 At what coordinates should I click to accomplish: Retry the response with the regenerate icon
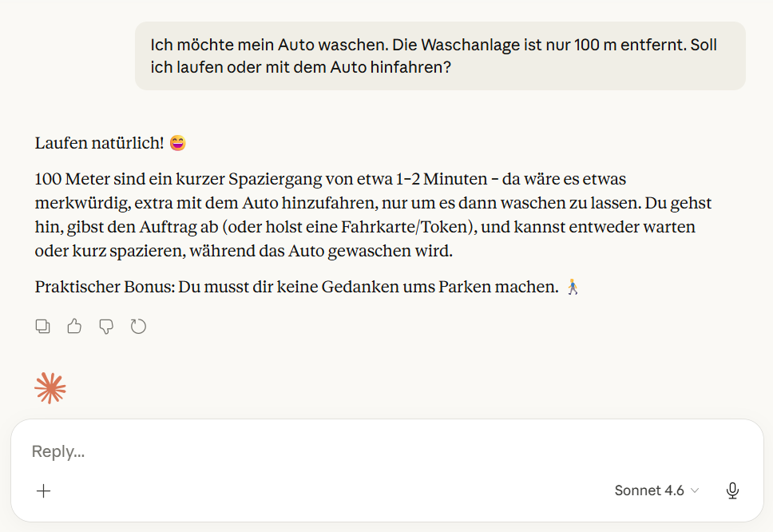click(138, 327)
